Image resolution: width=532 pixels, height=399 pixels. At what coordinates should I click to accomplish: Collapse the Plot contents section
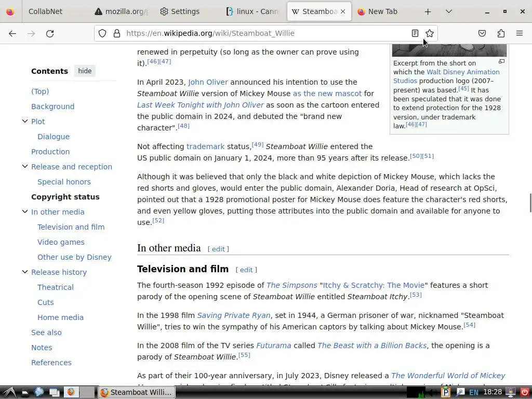[25, 121]
